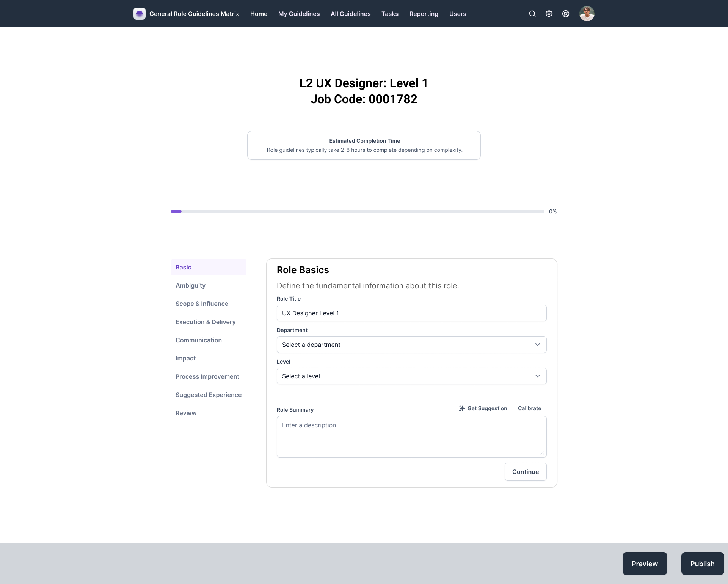The height and width of the screenshot is (584, 728).
Task: Open the Users page
Action: coord(458,14)
